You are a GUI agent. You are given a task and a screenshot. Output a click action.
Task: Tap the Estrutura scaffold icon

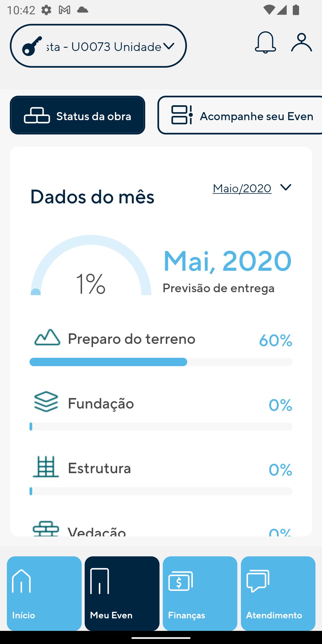[46, 467]
